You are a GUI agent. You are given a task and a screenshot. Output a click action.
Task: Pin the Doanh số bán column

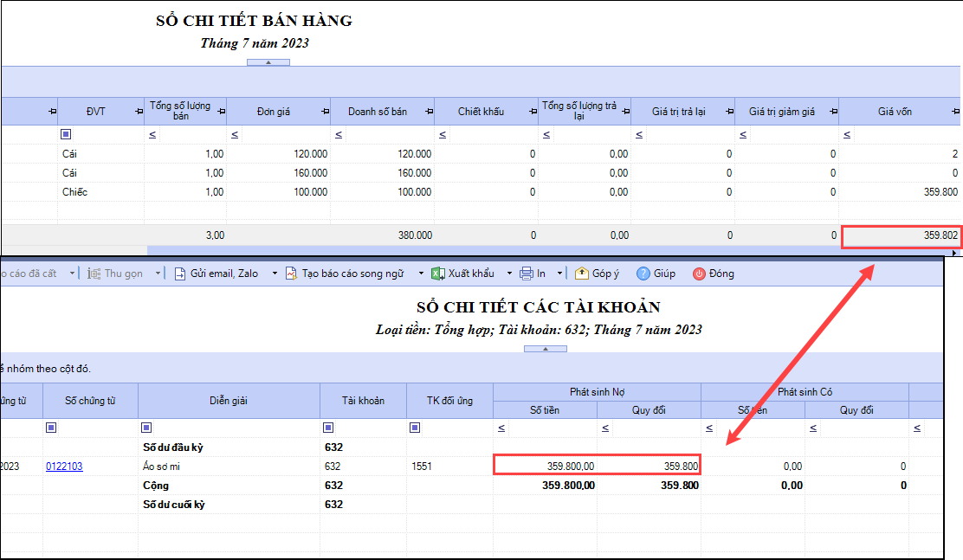430,112
